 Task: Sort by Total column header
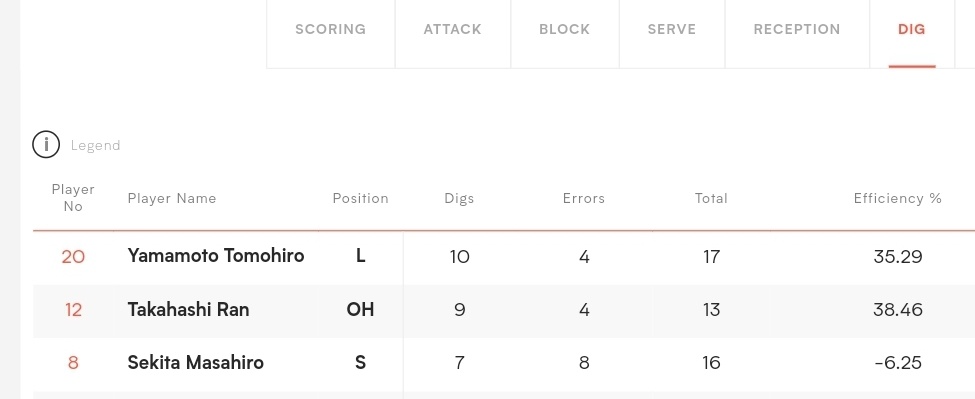[711, 198]
